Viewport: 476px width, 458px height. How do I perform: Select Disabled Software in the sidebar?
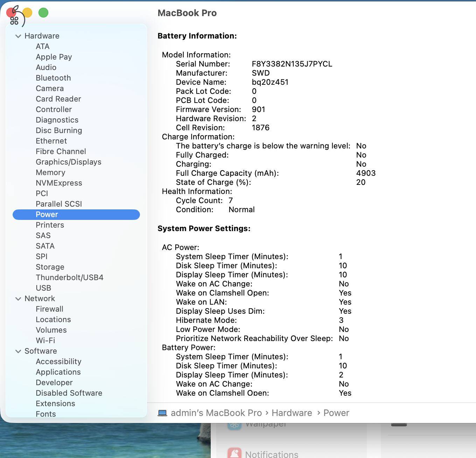[x=69, y=393]
